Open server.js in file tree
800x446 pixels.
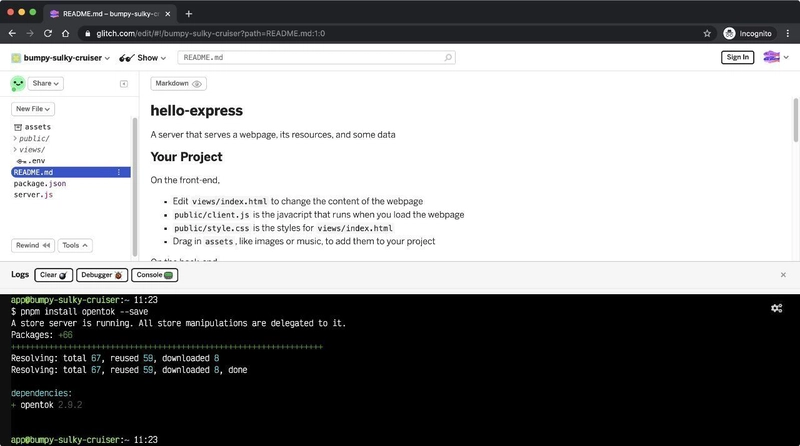pos(33,194)
